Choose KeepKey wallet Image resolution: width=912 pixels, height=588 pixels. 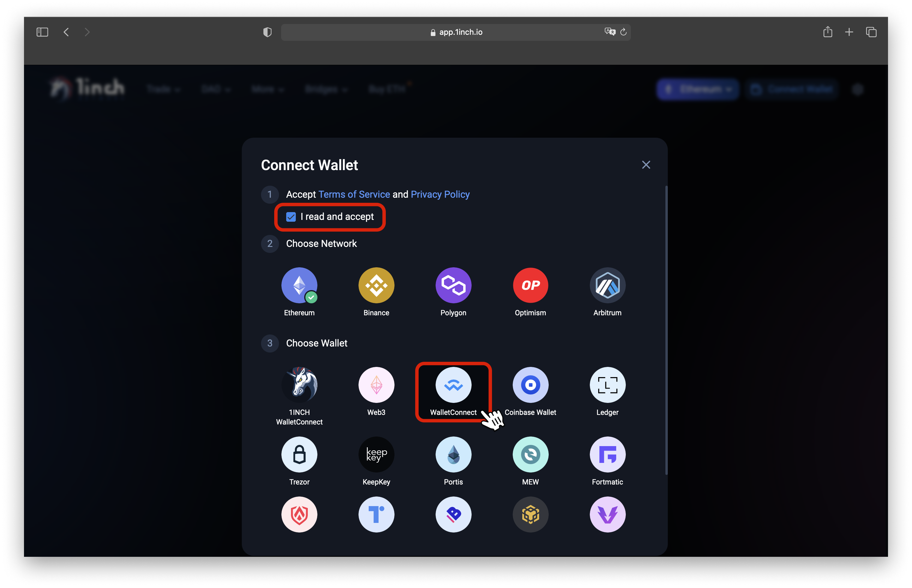(x=376, y=454)
